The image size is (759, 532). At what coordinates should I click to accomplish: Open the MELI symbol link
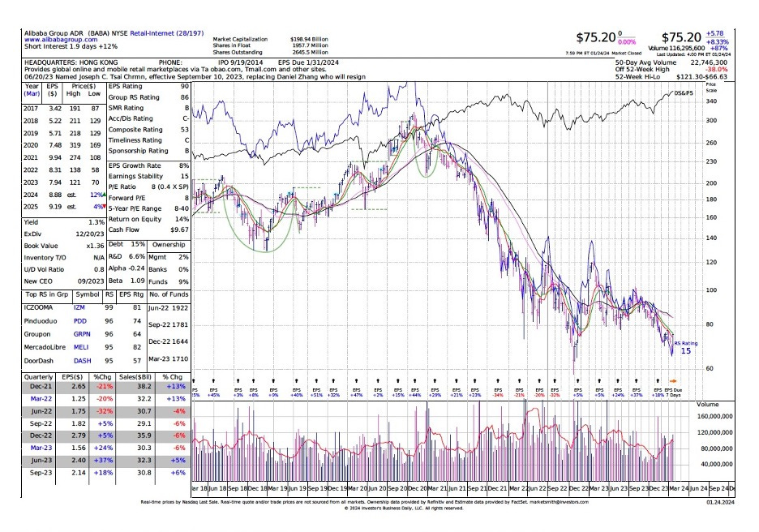81,347
